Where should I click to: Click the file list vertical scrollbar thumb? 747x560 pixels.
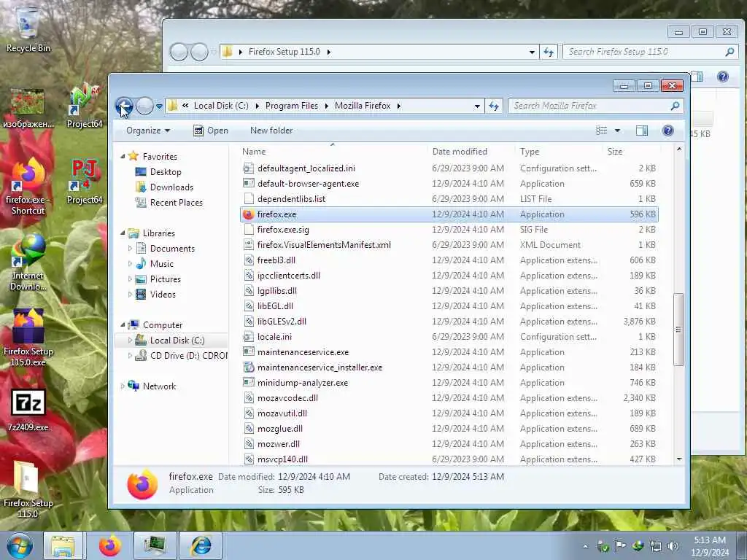pos(679,330)
